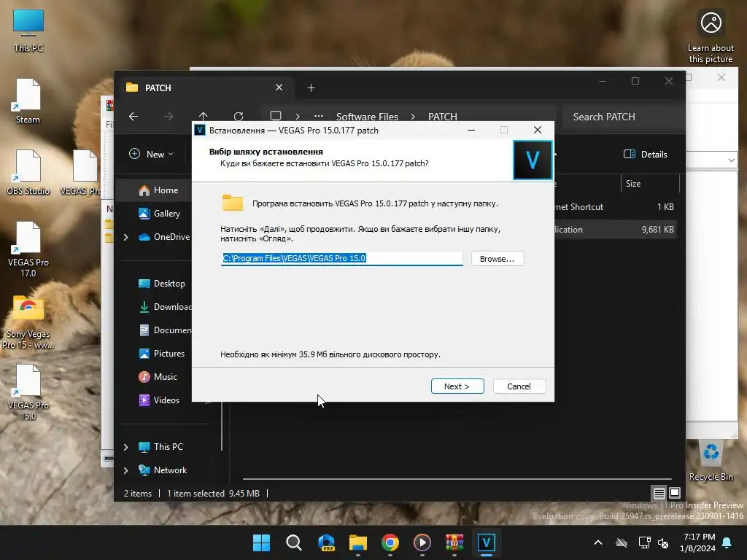Close the PATCH tab in File Explorer

coord(279,87)
